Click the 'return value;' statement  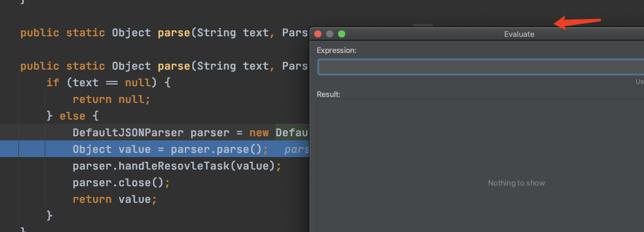[115, 199]
